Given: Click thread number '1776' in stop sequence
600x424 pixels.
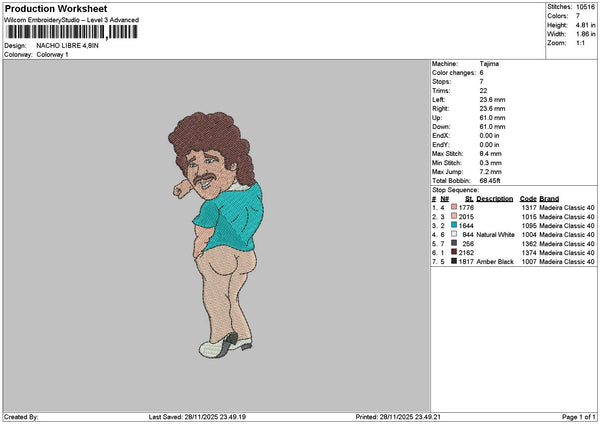Looking at the screenshot, I should tap(466, 208).
